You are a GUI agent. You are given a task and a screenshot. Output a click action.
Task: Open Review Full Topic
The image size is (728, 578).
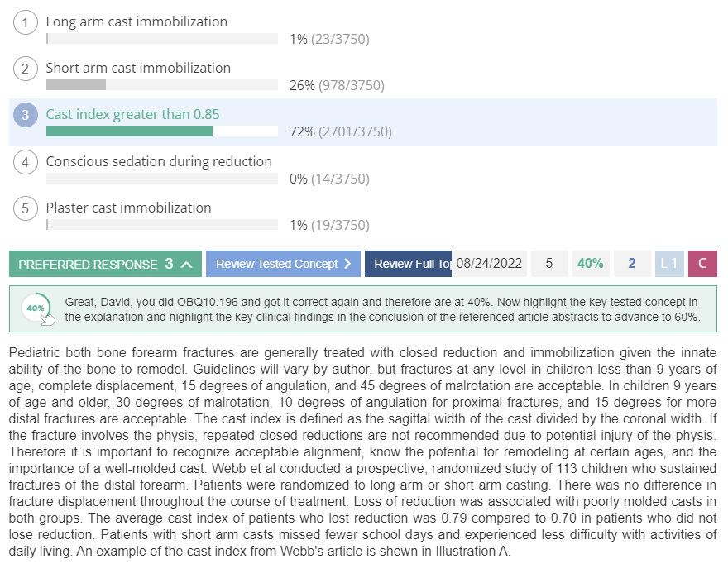click(x=408, y=264)
